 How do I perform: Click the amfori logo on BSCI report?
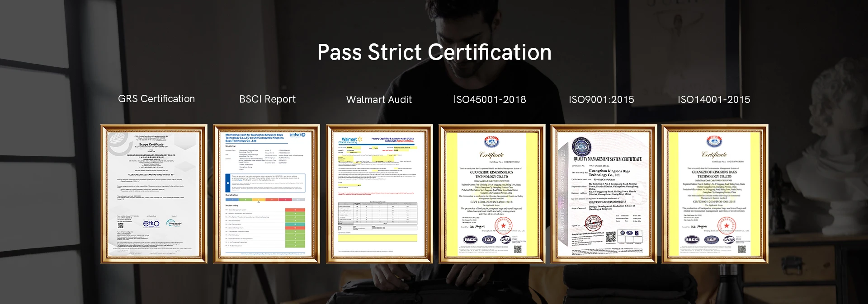297,135
